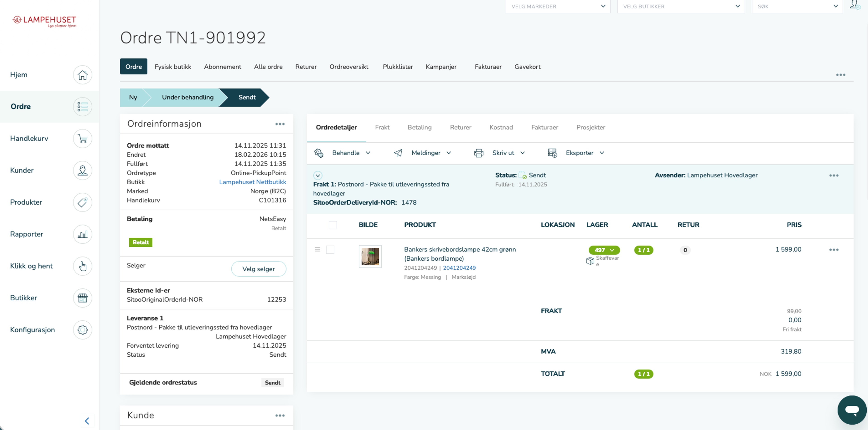Screen dimensions: 868x430
Task: Open the Hjem home icon
Action: coord(83,75)
